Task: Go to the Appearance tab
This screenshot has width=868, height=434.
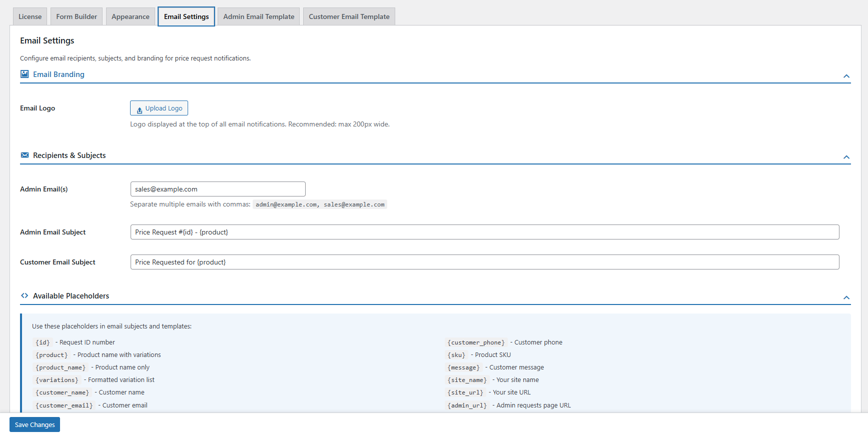Action: pyautogui.click(x=131, y=16)
